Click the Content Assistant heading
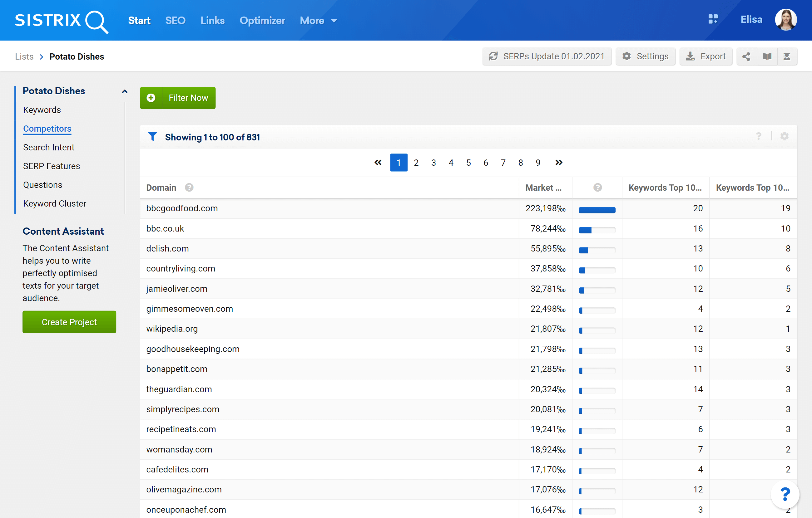 point(63,231)
